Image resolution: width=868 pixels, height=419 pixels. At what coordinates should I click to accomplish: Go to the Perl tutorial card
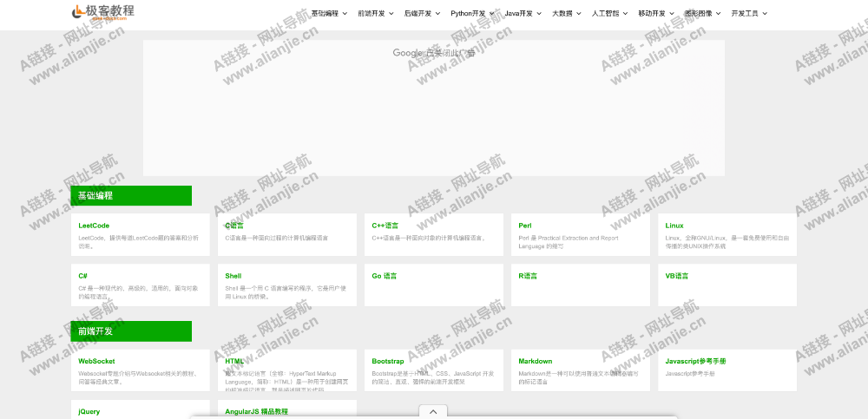pyautogui.click(x=526, y=226)
